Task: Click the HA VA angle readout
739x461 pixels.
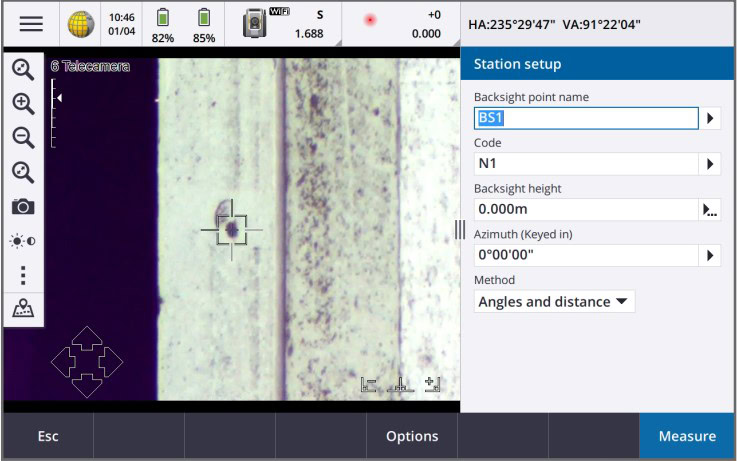Action: [x=554, y=25]
